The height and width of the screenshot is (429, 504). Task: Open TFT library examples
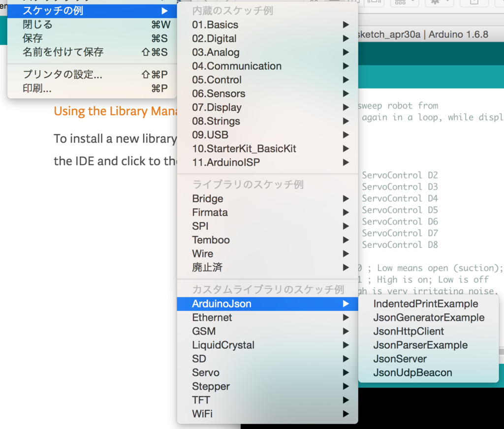[267, 400]
